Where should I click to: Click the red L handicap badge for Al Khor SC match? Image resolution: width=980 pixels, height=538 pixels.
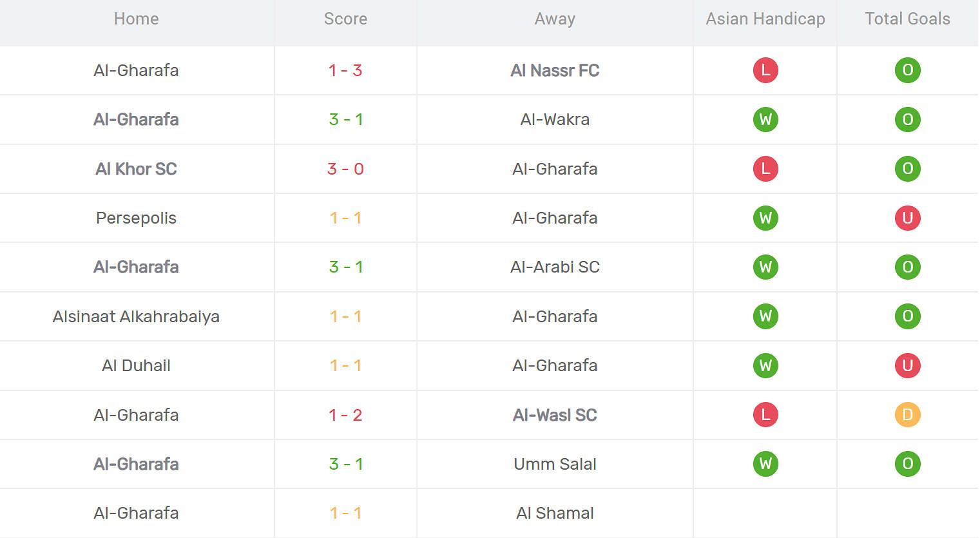[x=765, y=169]
